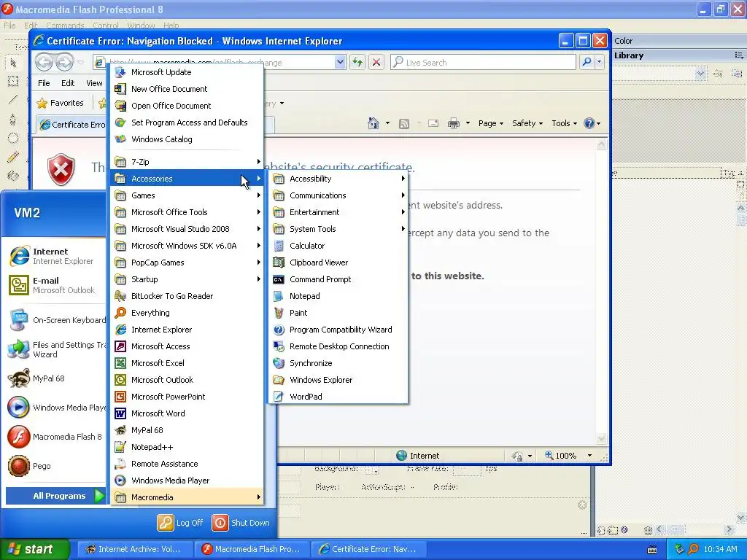Open PopCap Games folder
Viewport: 747px width, 560px height.
click(187, 262)
